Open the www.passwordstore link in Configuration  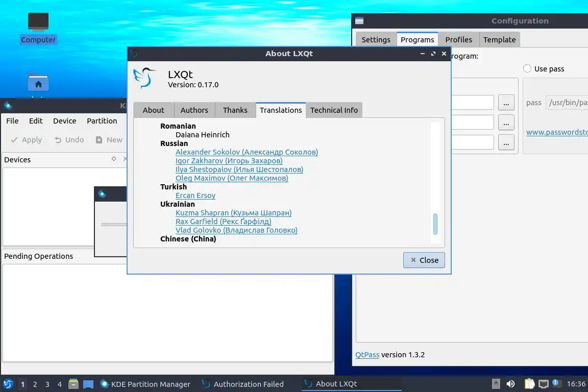(557, 132)
